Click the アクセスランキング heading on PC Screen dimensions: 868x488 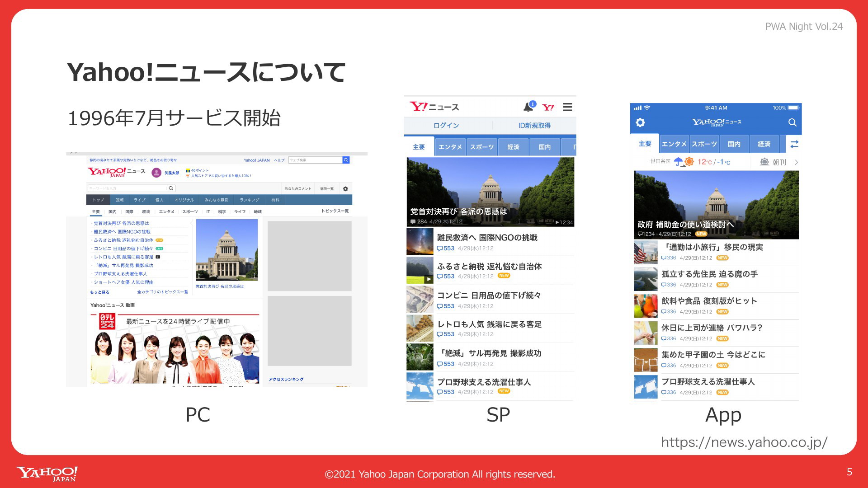pos(286,380)
